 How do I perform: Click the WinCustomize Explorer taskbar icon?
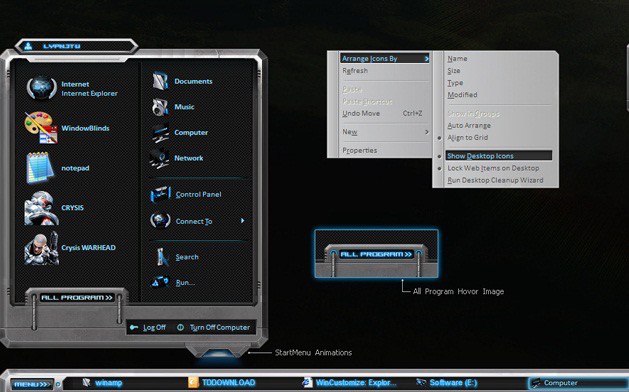point(307,382)
